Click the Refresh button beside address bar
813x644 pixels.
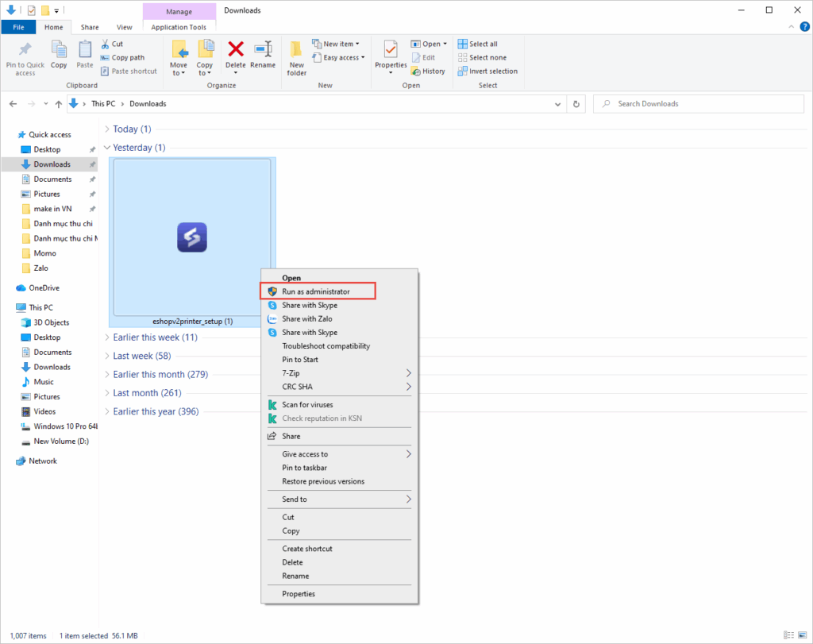point(577,104)
